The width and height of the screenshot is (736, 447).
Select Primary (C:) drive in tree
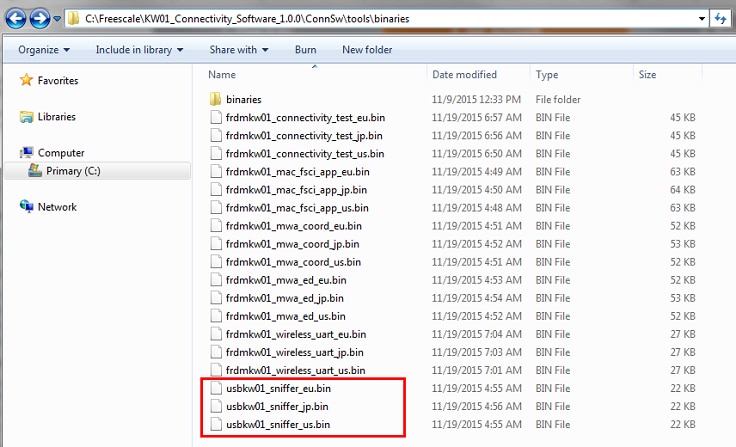(x=73, y=171)
